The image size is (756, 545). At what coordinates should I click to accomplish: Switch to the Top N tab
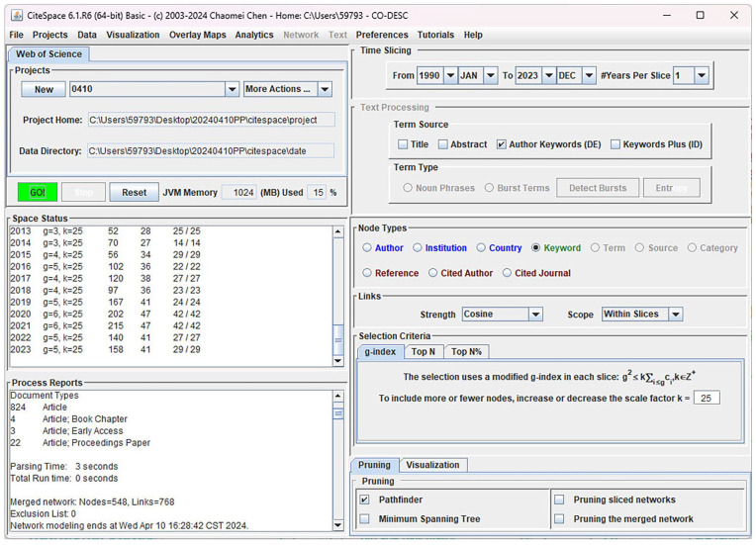(x=423, y=352)
